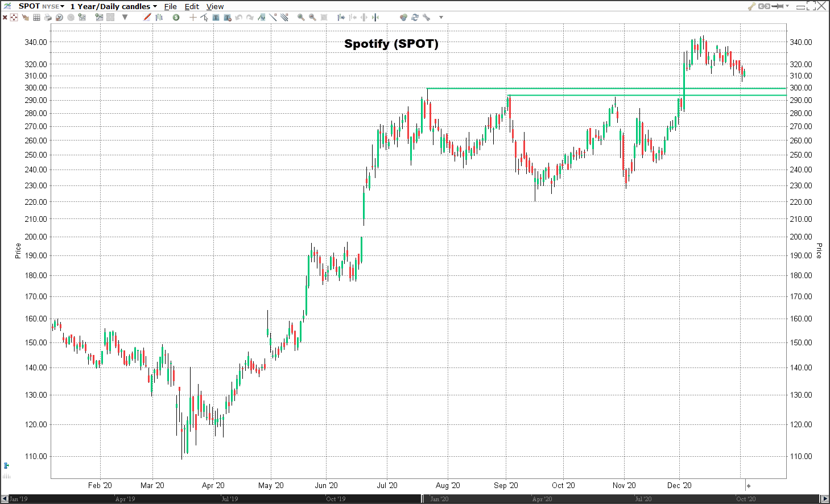Open the View menu

[214, 6]
